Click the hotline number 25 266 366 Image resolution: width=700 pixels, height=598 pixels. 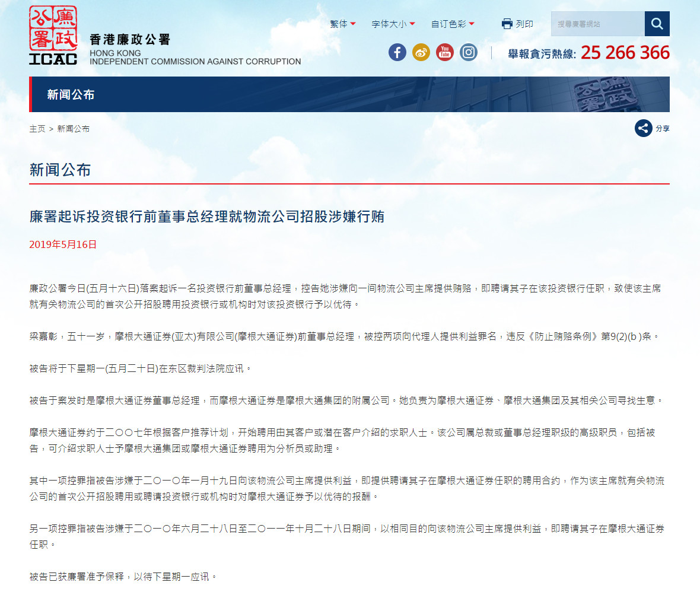click(x=625, y=53)
